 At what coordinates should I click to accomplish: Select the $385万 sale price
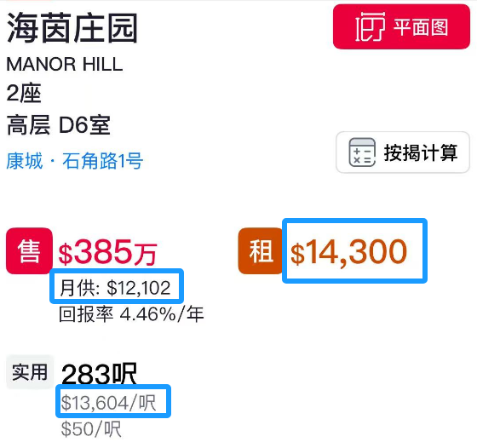pyautogui.click(x=107, y=252)
